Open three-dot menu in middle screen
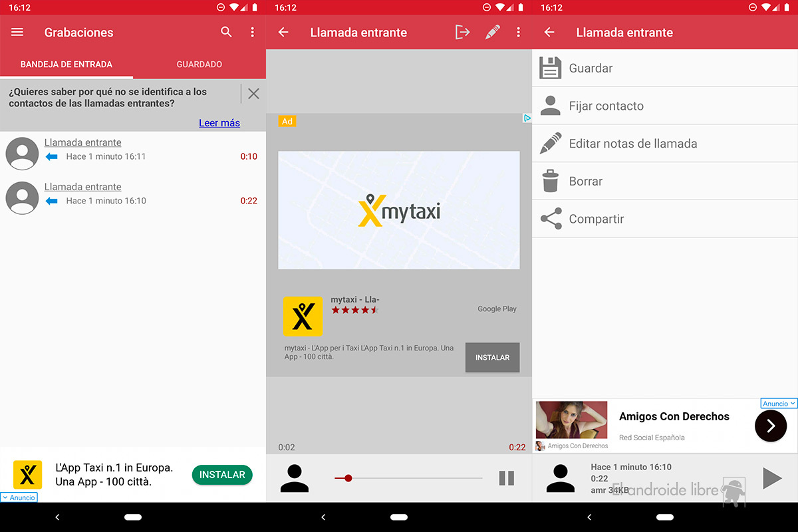 [518, 33]
